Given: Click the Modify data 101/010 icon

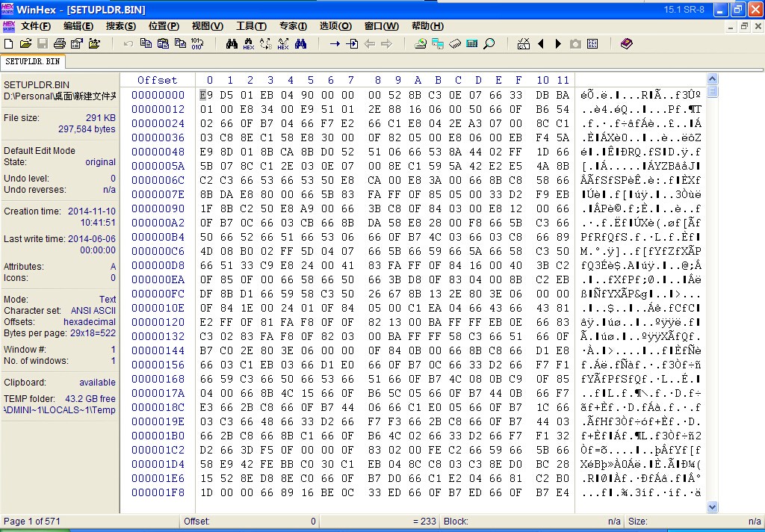Looking at the screenshot, I should (197, 44).
